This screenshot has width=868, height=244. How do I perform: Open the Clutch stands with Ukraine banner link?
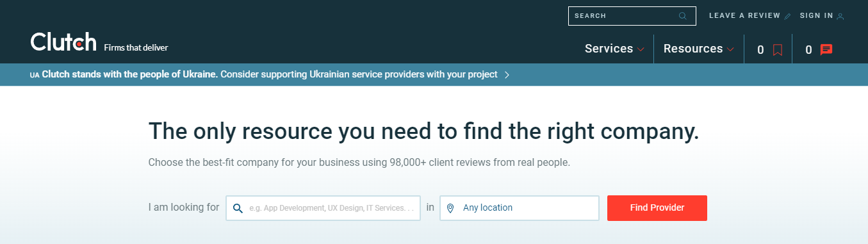point(270,74)
